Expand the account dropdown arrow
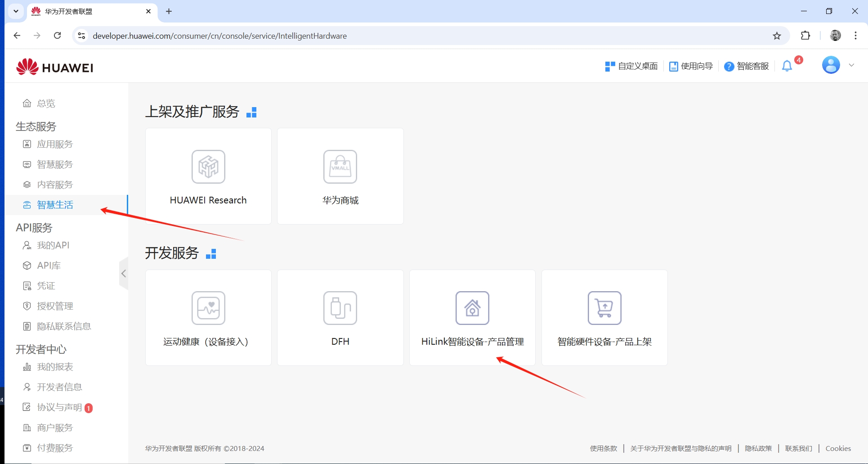Viewport: 868px width, 464px height. click(x=851, y=65)
